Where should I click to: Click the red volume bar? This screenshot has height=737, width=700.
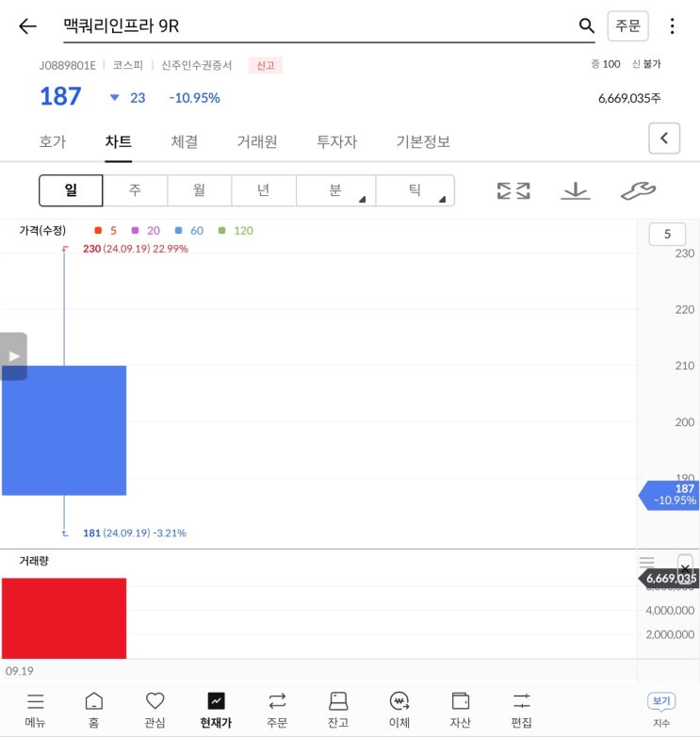tap(64, 618)
